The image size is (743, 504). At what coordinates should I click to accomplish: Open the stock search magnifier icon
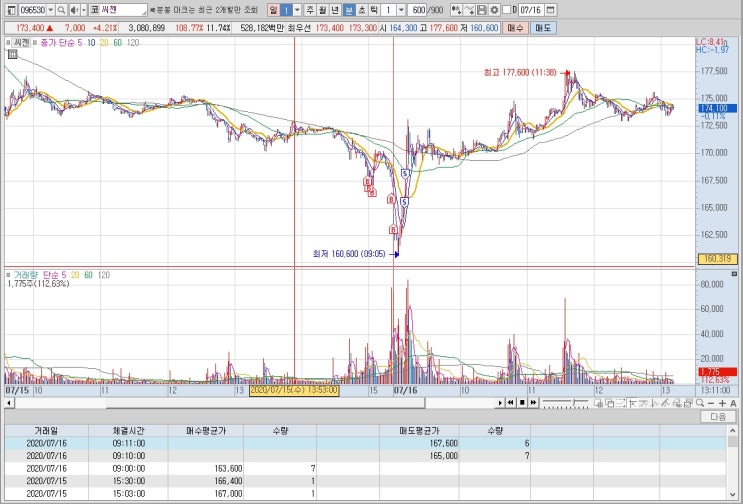pos(61,10)
